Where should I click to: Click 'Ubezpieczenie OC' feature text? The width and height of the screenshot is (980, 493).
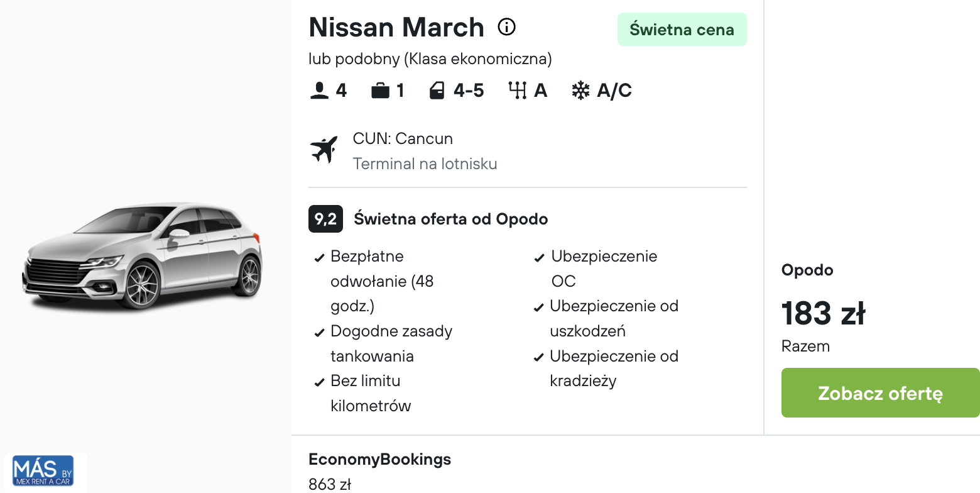(604, 269)
